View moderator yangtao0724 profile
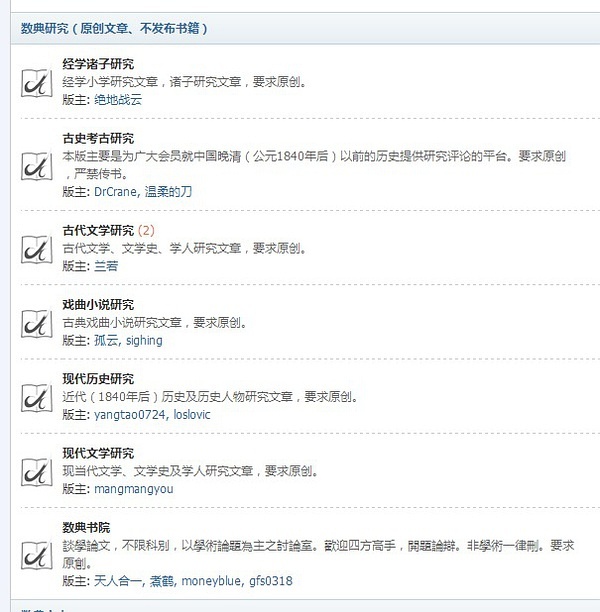600x612 pixels. tap(131, 415)
